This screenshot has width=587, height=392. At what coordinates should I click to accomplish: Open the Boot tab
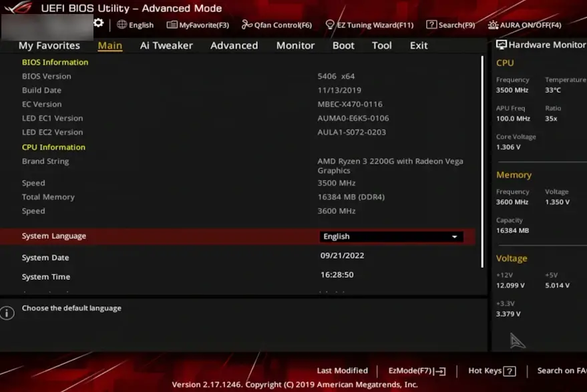tap(343, 45)
